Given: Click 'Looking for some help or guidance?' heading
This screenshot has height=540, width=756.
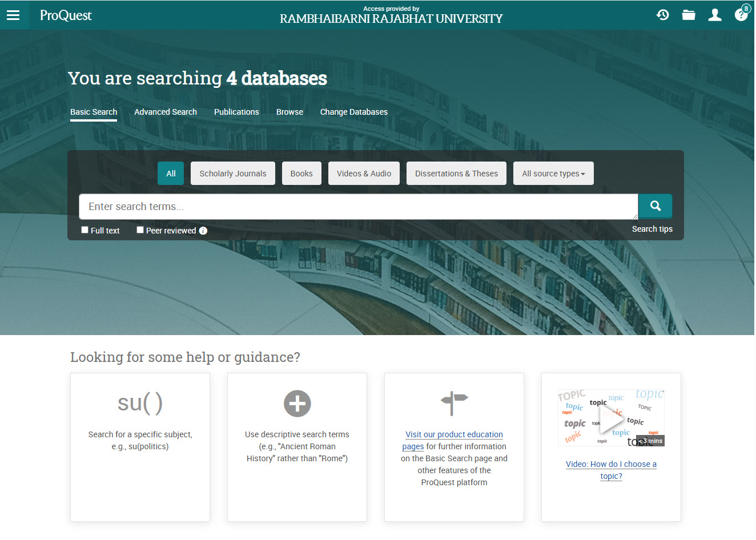Looking at the screenshot, I should 185,357.
